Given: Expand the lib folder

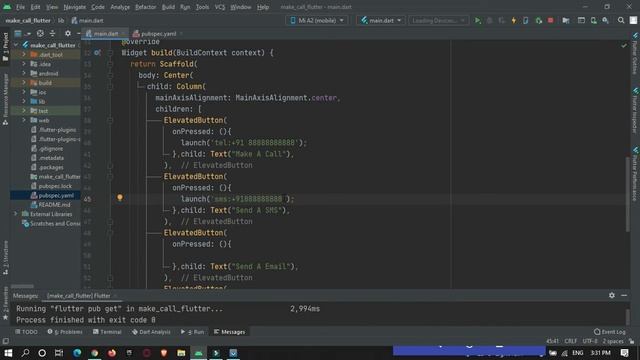Looking at the screenshot, I should (24, 102).
